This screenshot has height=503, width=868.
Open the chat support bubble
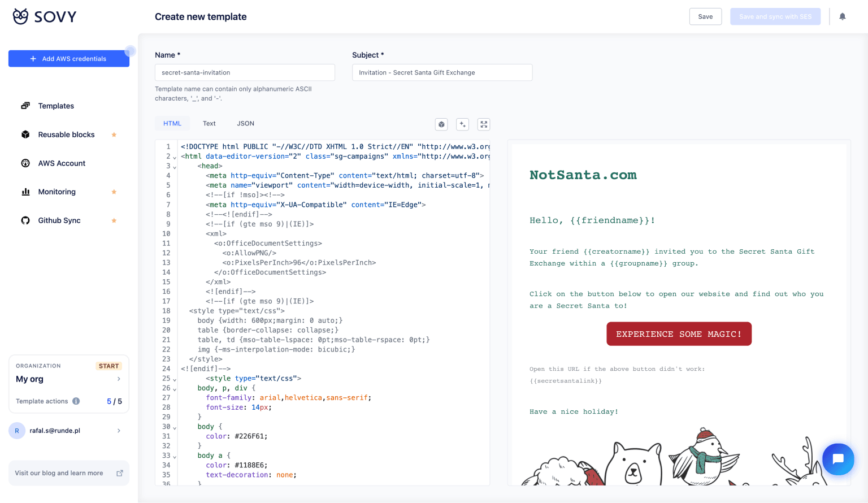pos(837,459)
